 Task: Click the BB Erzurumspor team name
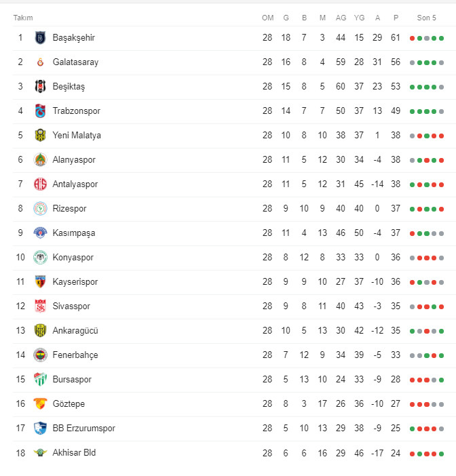pyautogui.click(x=84, y=429)
